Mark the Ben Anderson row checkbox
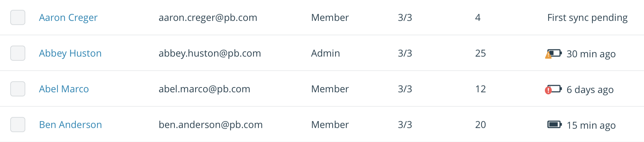Viewport: 644px width, 142px height. point(18,125)
